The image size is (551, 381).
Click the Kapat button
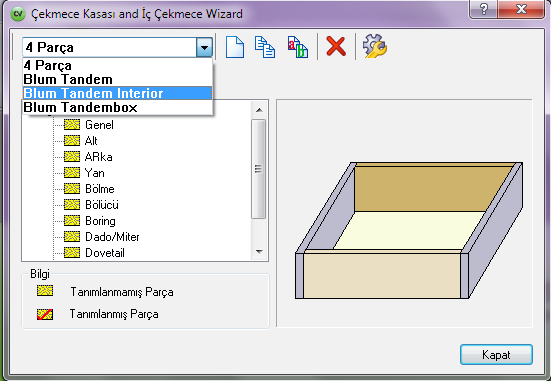(496, 355)
